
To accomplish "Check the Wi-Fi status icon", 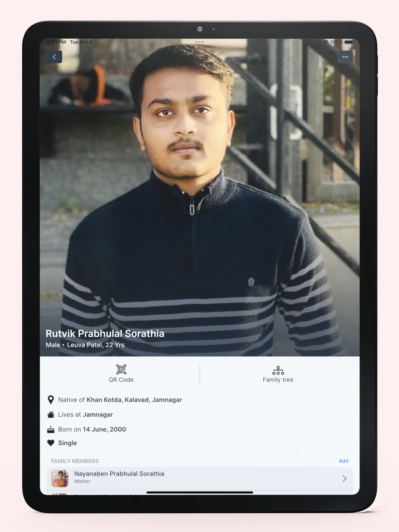I will coord(326,42).
